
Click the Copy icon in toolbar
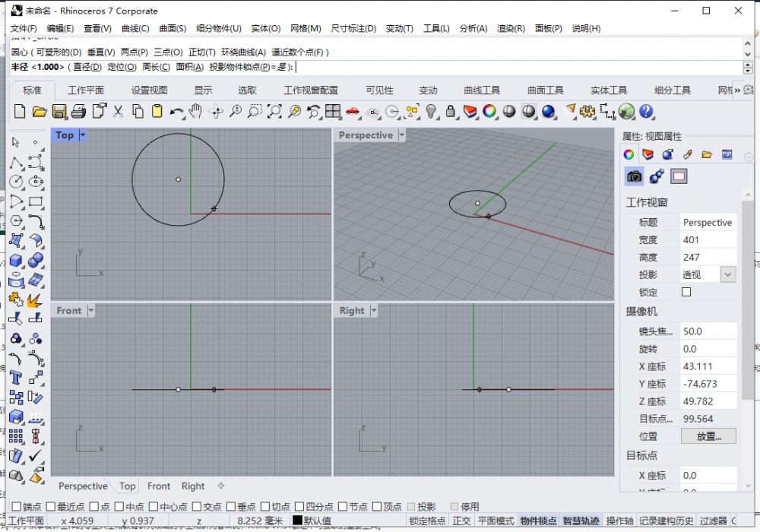(x=138, y=112)
